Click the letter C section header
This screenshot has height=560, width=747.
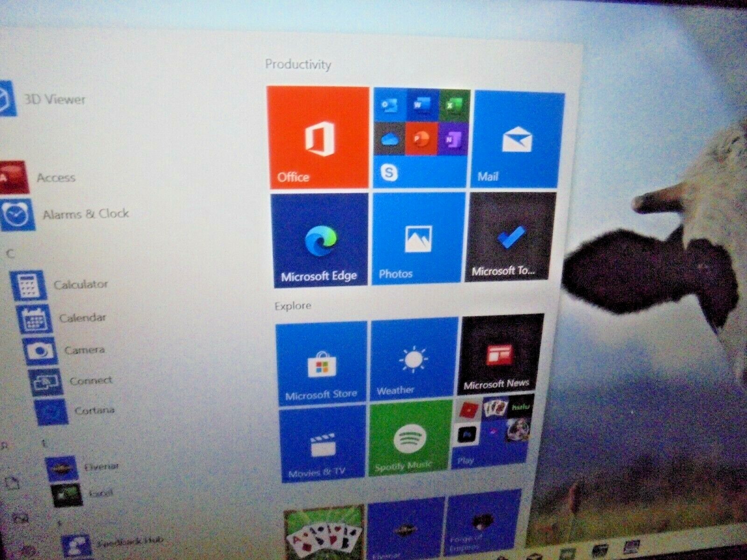10,254
